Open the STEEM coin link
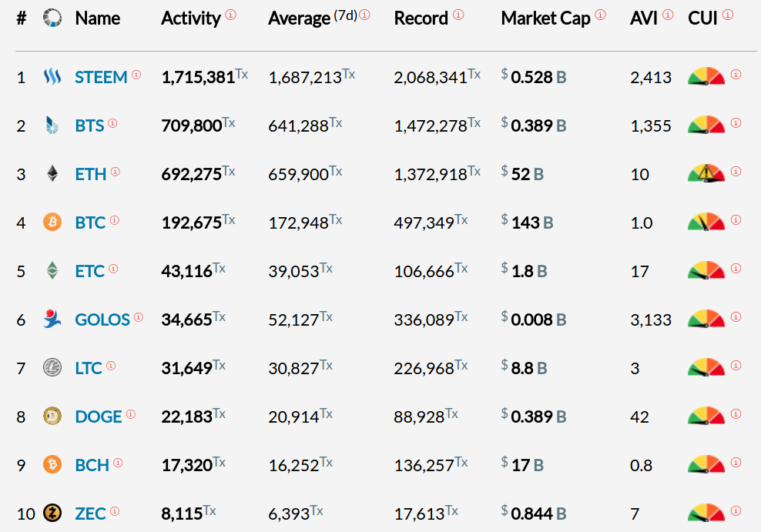The width and height of the screenshot is (761, 532). pyautogui.click(x=101, y=77)
